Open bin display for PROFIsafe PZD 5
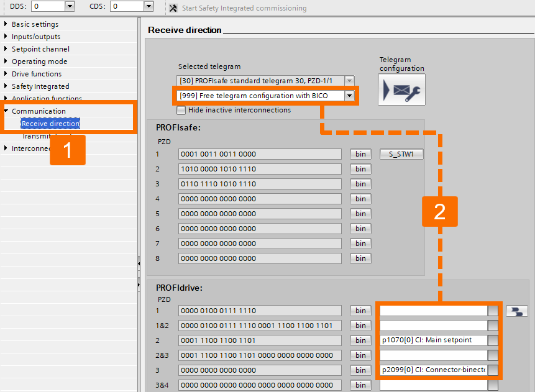Viewport: 535px width, 392px height. click(360, 213)
